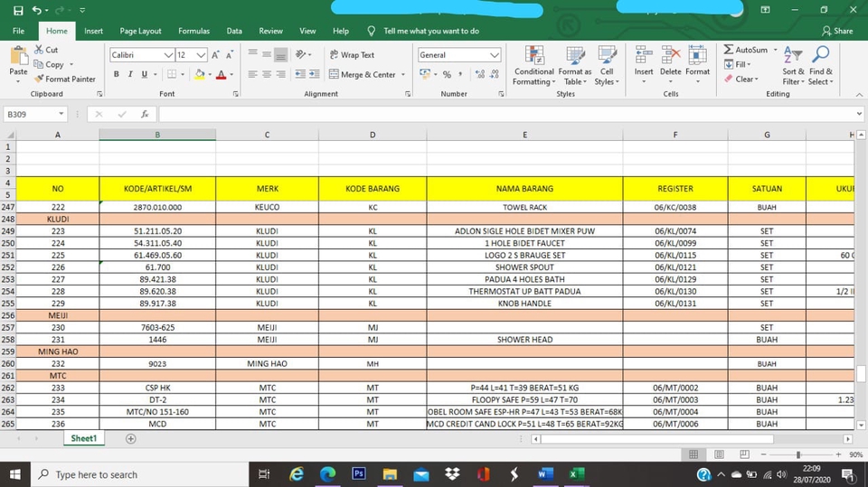Click the Windows Start button
Viewport: 868px width, 487px height.
click(x=15, y=474)
